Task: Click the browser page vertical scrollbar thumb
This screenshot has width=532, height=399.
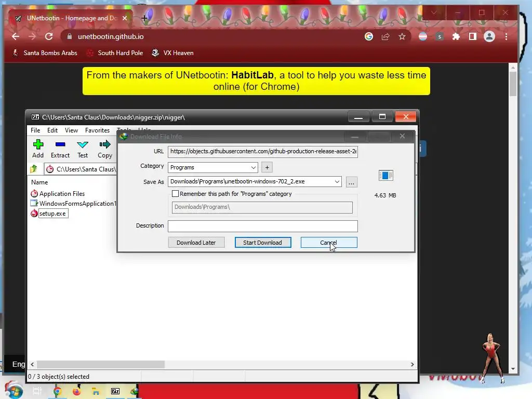Action: [513, 83]
